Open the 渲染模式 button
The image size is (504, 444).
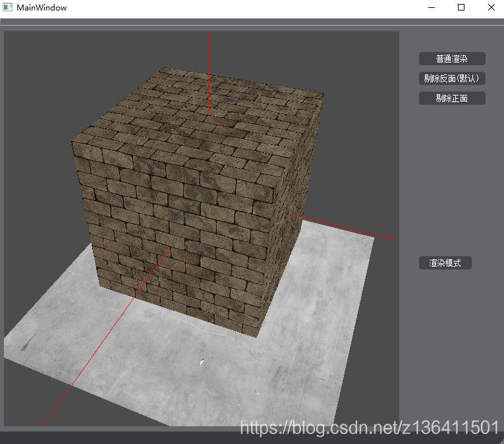pyautogui.click(x=445, y=263)
